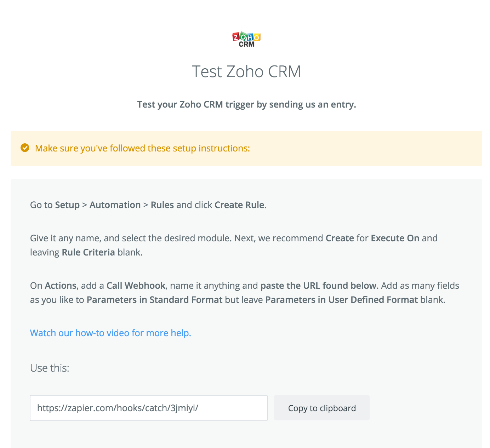Viewport: 490px width, 448px height.
Task: Click the subtitle about sending an entry
Action: (x=246, y=105)
